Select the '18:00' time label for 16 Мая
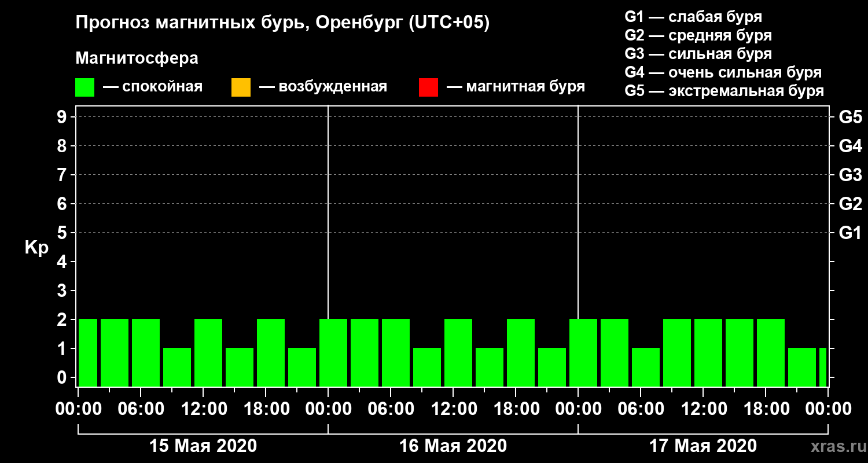The width and height of the screenshot is (868, 463). coord(516,409)
